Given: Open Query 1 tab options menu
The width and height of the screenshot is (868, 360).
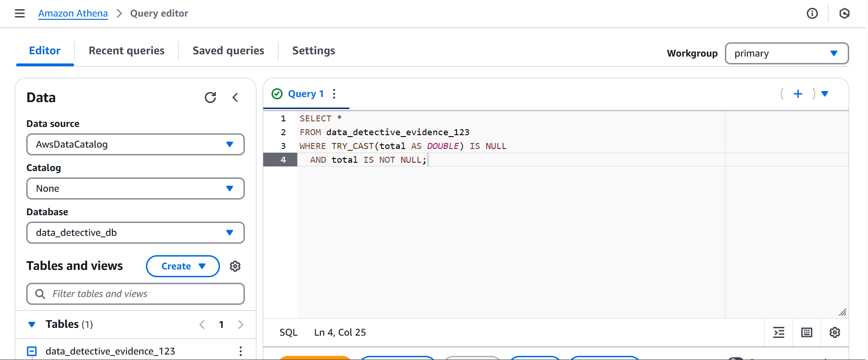Looking at the screenshot, I should coord(334,94).
